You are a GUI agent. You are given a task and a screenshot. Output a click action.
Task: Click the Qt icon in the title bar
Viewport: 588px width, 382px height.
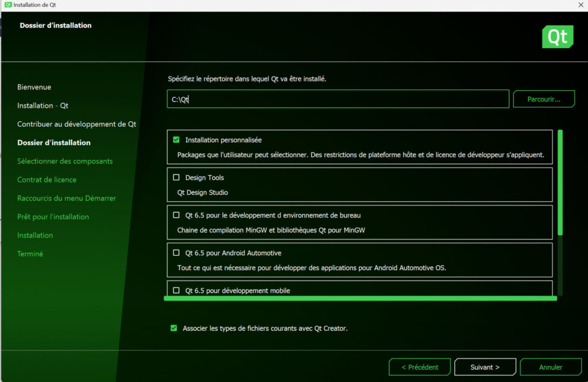tap(8, 5)
